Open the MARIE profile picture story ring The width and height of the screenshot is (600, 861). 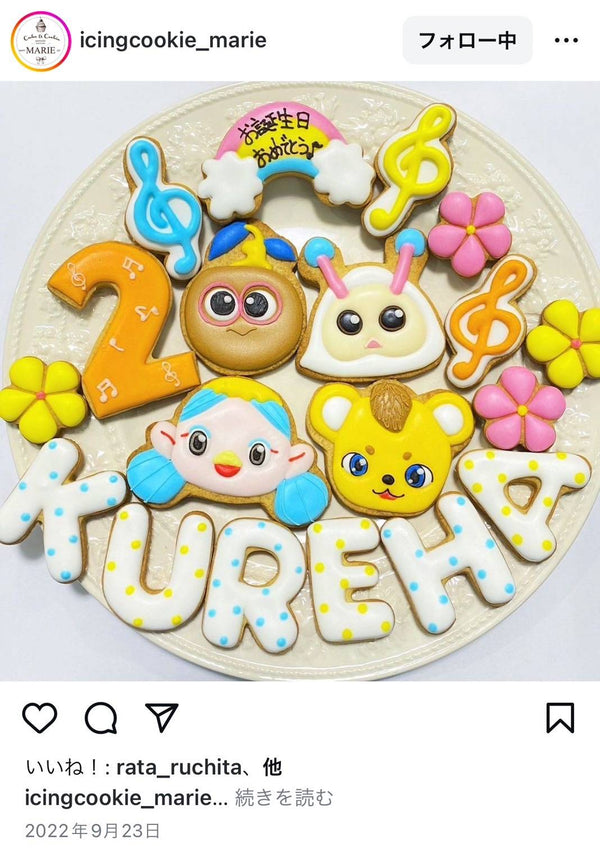pos(41,41)
